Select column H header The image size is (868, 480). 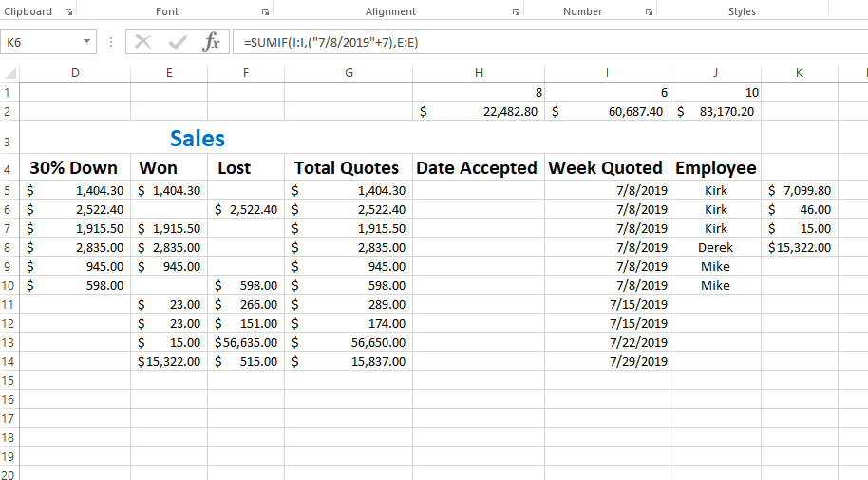[479, 73]
